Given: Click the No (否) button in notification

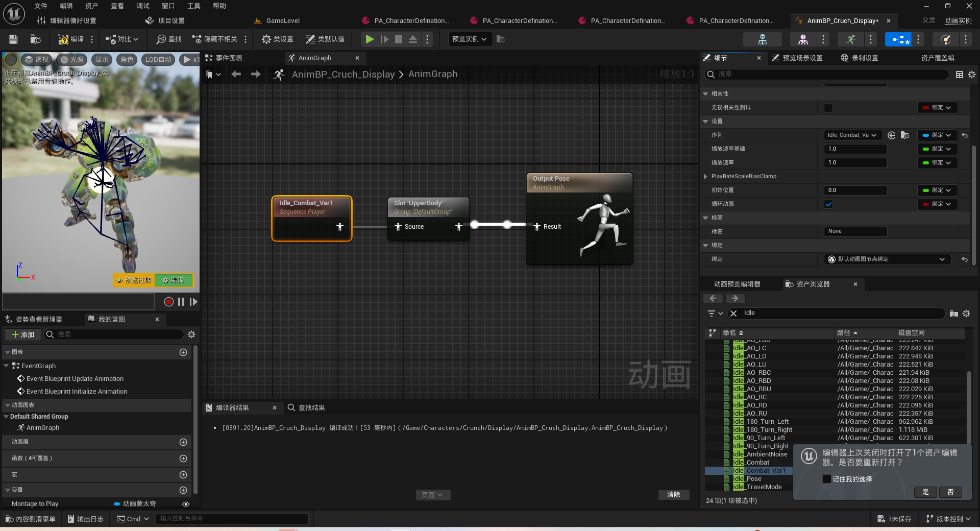Looking at the screenshot, I should click(950, 492).
